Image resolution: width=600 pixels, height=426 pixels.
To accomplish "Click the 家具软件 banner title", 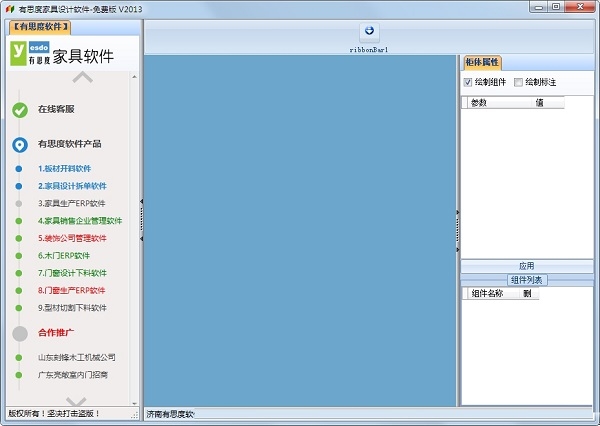I will tap(83, 57).
